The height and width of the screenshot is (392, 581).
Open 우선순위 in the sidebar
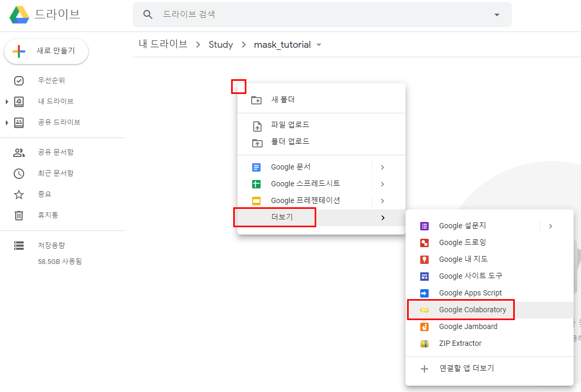(x=51, y=80)
